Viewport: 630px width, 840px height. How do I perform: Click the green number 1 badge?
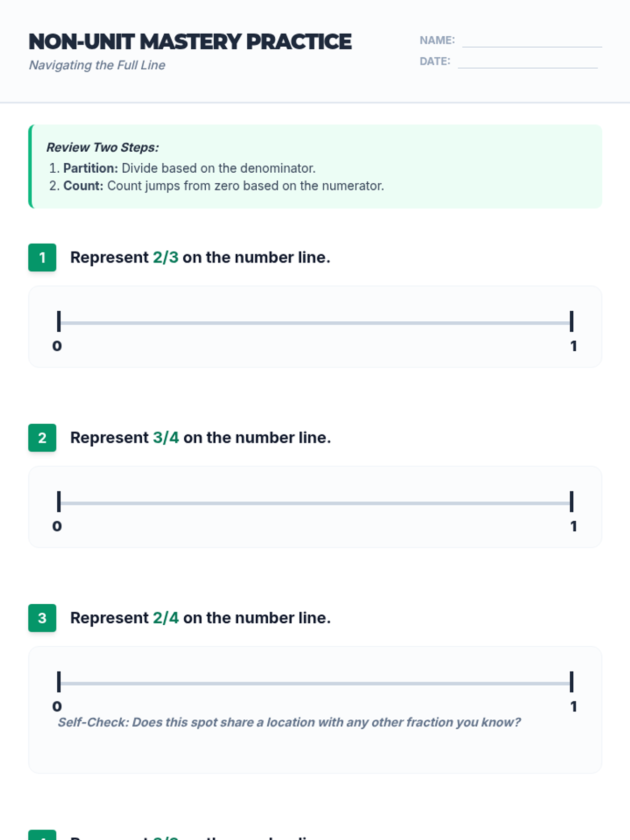(42, 258)
